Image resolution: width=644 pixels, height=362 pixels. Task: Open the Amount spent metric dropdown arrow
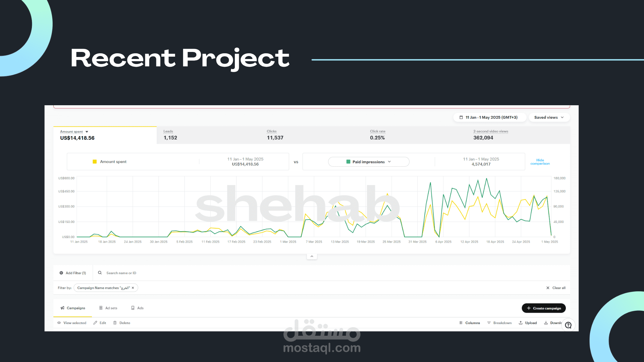[x=87, y=132]
